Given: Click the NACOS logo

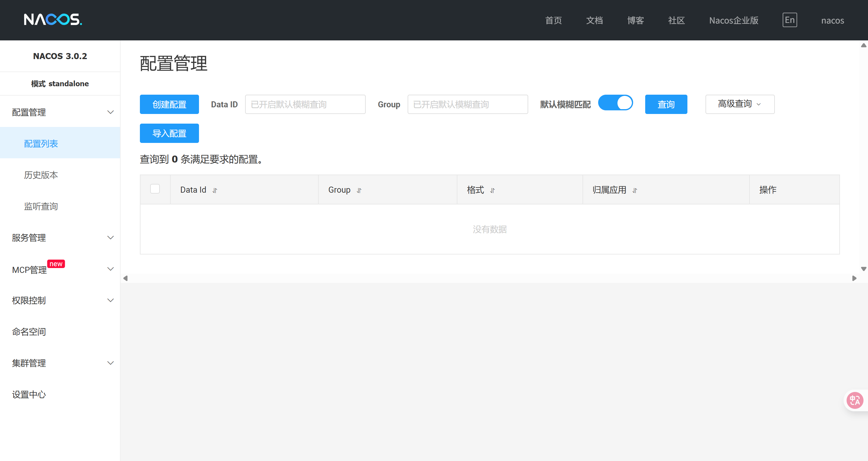Looking at the screenshot, I should (x=53, y=20).
